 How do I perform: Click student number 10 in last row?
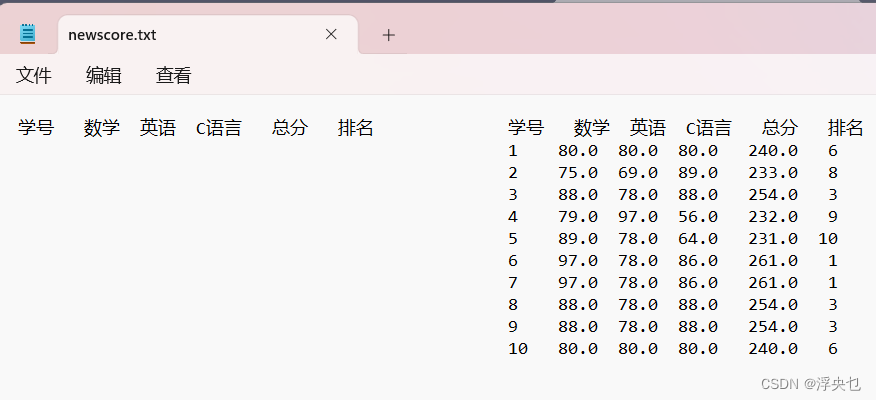(518, 349)
